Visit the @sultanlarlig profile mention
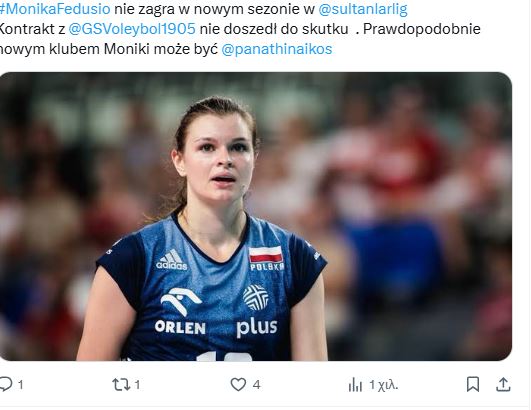 coord(363,9)
